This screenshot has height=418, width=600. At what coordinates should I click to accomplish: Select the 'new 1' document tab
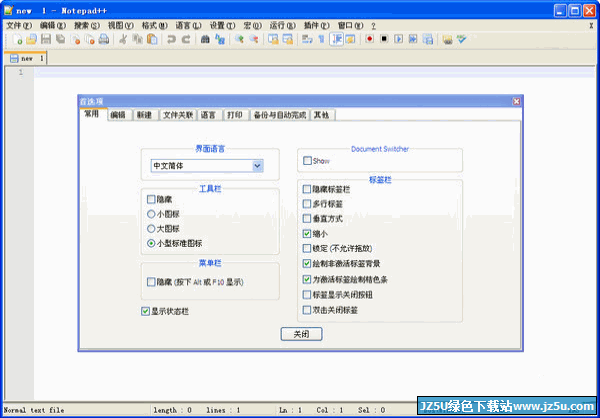click(27, 59)
